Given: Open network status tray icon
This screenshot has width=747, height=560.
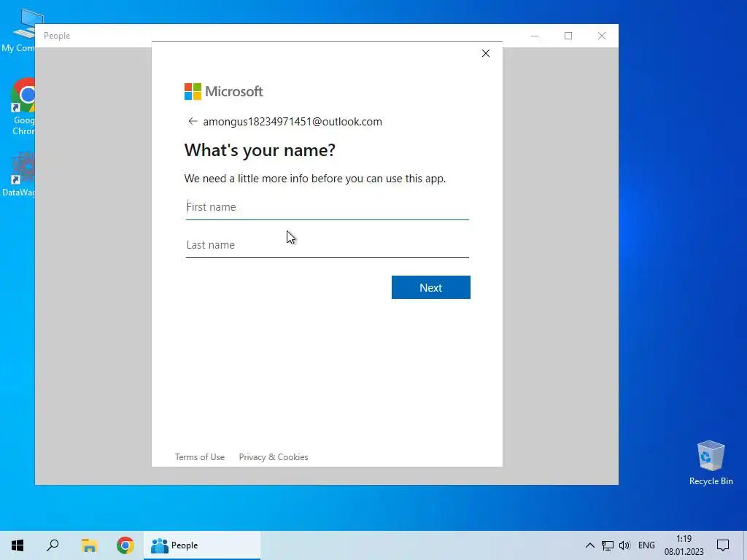Looking at the screenshot, I should click(608, 545).
